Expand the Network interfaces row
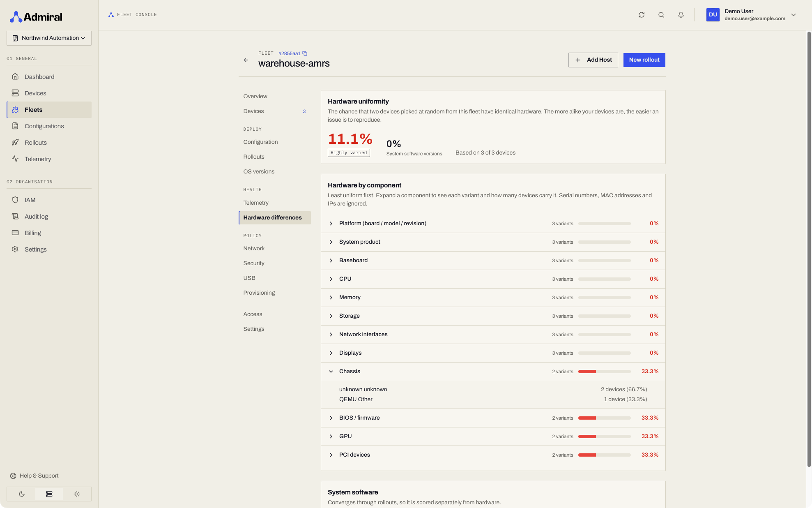 click(x=493, y=335)
